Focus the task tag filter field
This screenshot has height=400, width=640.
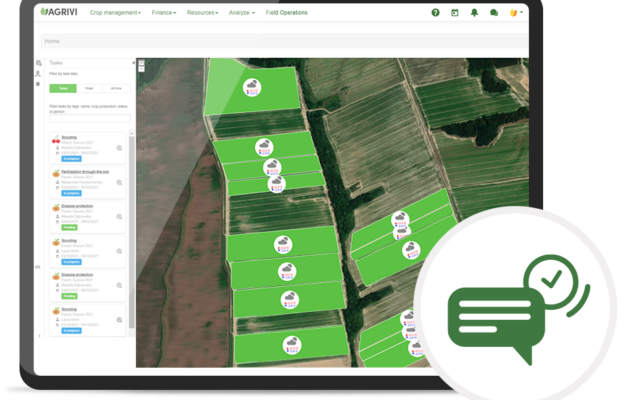point(90,118)
